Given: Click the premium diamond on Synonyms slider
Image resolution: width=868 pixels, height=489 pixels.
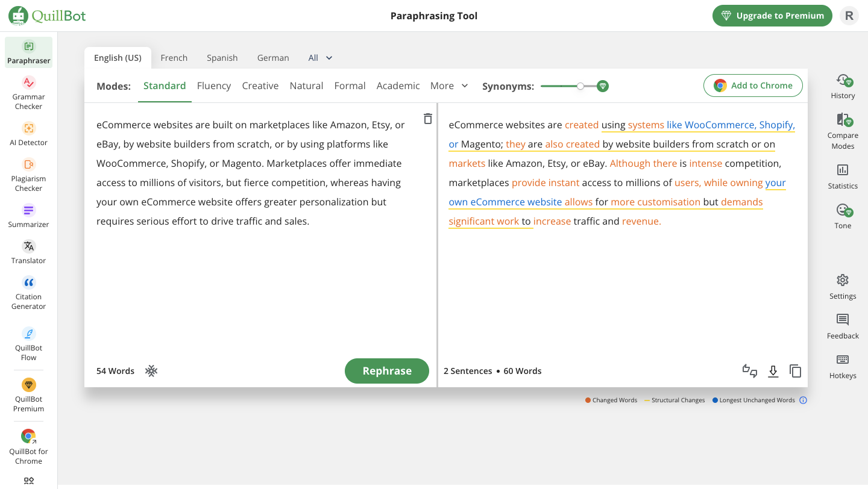Looking at the screenshot, I should coord(603,86).
